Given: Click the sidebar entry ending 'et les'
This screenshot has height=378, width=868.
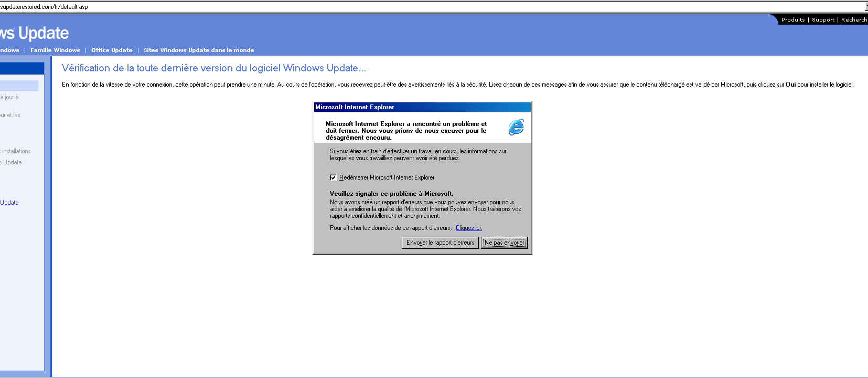Looking at the screenshot, I should (10, 115).
